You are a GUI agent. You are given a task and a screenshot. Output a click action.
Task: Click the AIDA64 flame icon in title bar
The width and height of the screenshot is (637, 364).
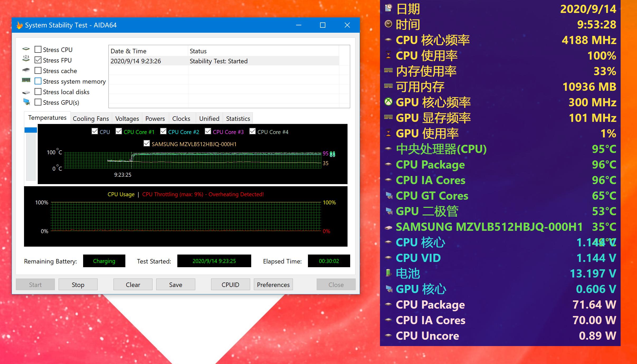20,25
